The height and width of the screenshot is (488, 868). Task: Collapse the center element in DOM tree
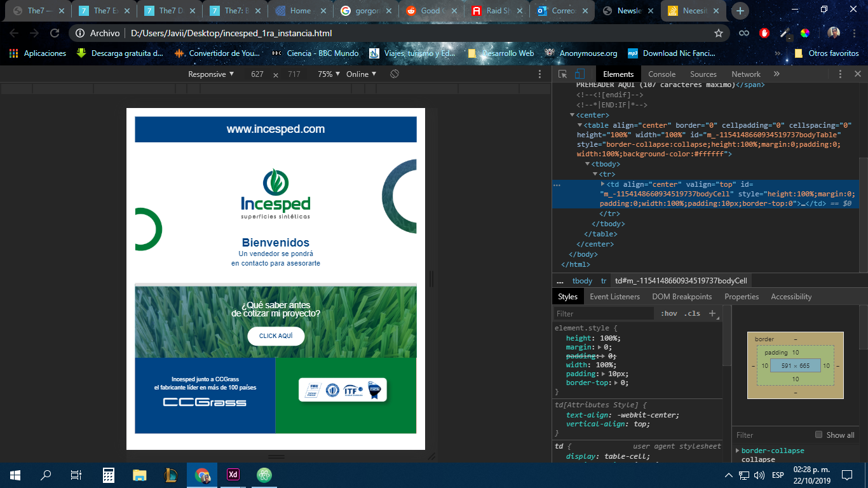click(572, 115)
